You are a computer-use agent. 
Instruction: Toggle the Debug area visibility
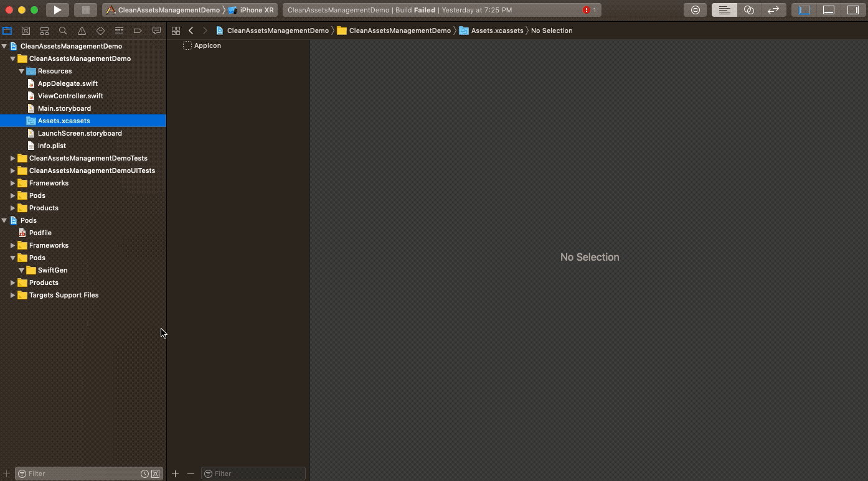pyautogui.click(x=829, y=10)
